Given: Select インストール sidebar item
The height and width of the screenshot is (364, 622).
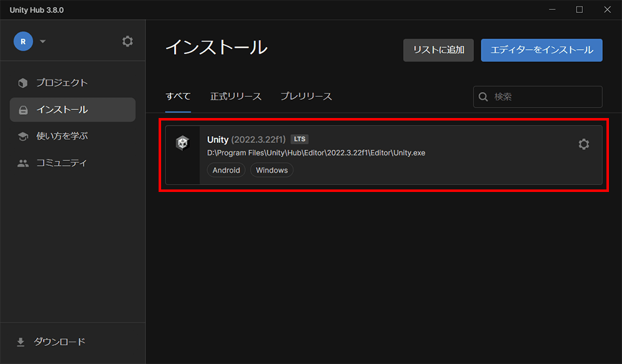Looking at the screenshot, I should pyautogui.click(x=73, y=110).
